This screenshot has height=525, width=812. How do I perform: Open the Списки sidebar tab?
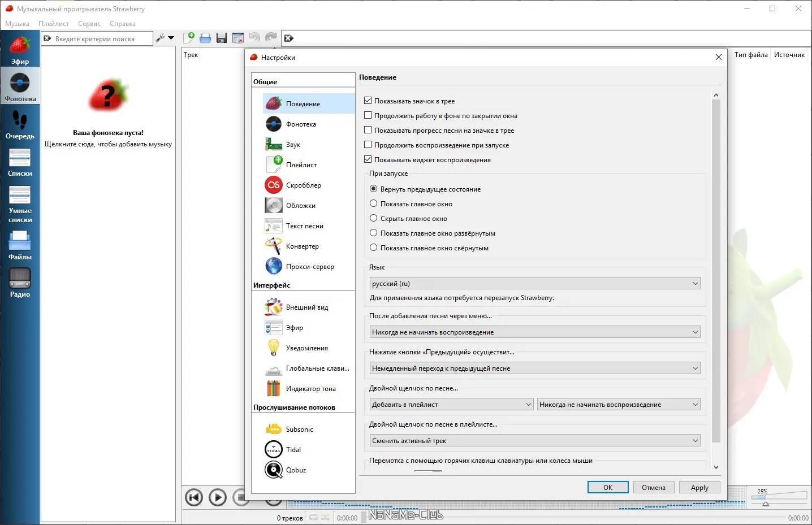pyautogui.click(x=20, y=161)
